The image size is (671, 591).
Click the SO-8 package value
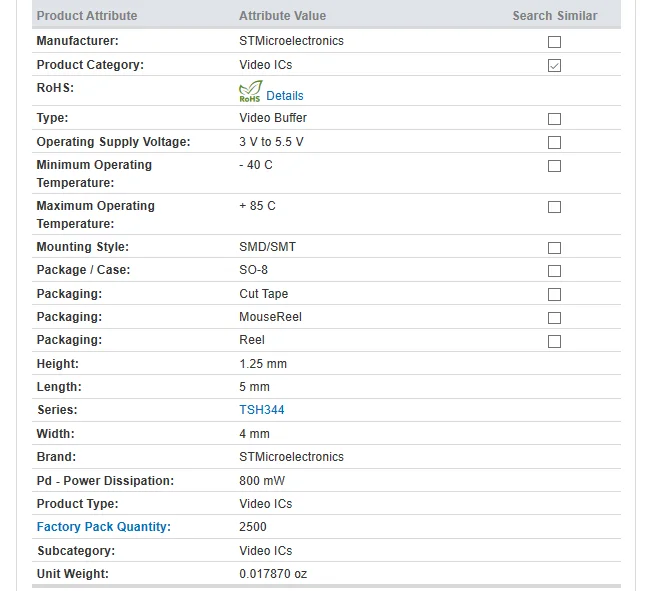point(253,270)
